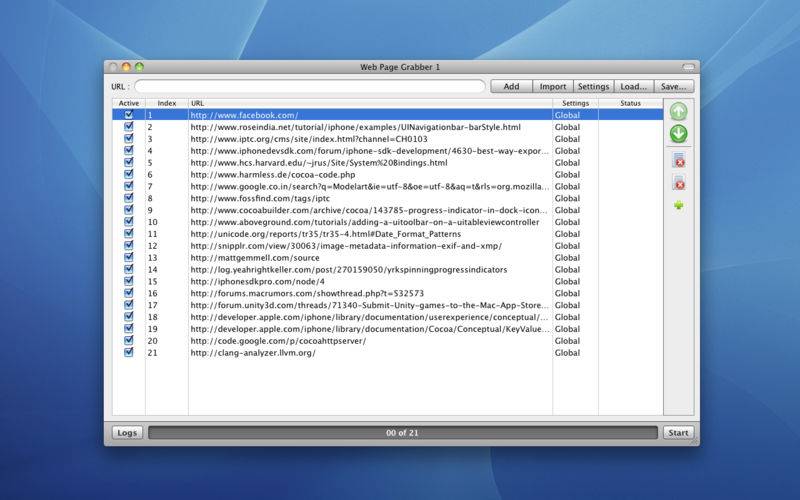800x500 pixels.
Task: Sort by the URL column header
Action: (370, 103)
